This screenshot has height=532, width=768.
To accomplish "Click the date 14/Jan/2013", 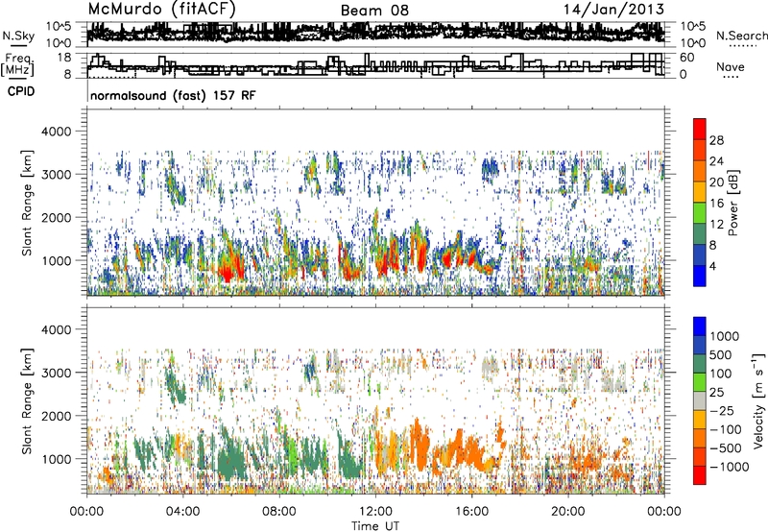I will coord(613,10).
